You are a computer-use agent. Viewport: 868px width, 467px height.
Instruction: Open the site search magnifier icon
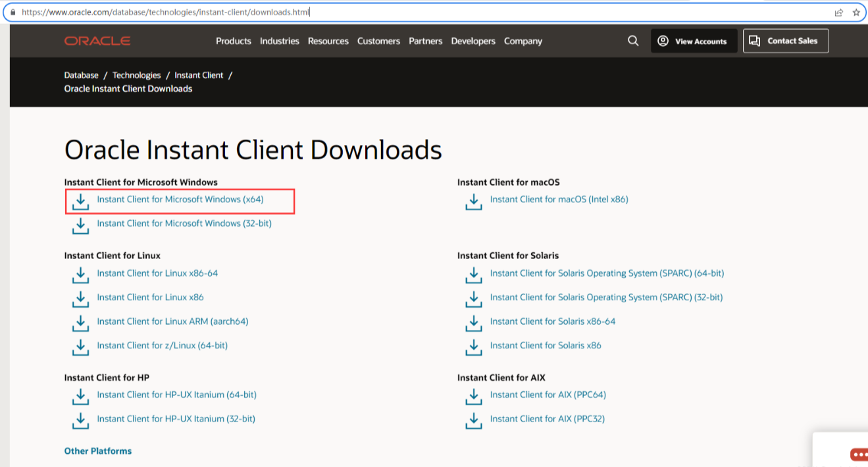tap(633, 41)
